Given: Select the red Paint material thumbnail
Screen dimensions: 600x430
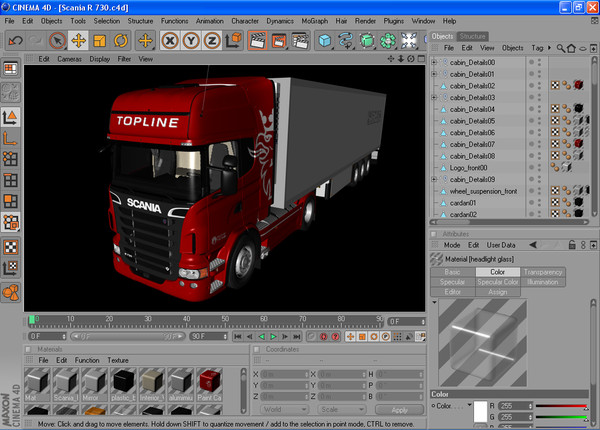Looking at the screenshot, I should 209,384.
